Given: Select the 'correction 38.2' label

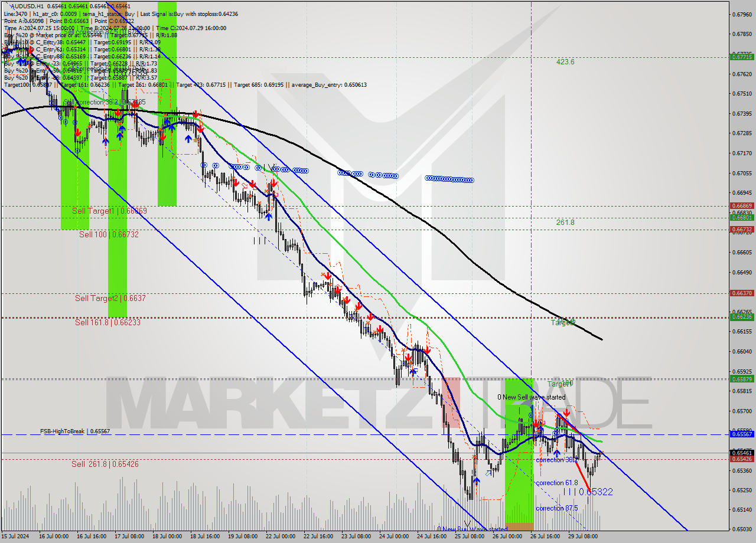Looking at the screenshot, I should pos(557,460).
